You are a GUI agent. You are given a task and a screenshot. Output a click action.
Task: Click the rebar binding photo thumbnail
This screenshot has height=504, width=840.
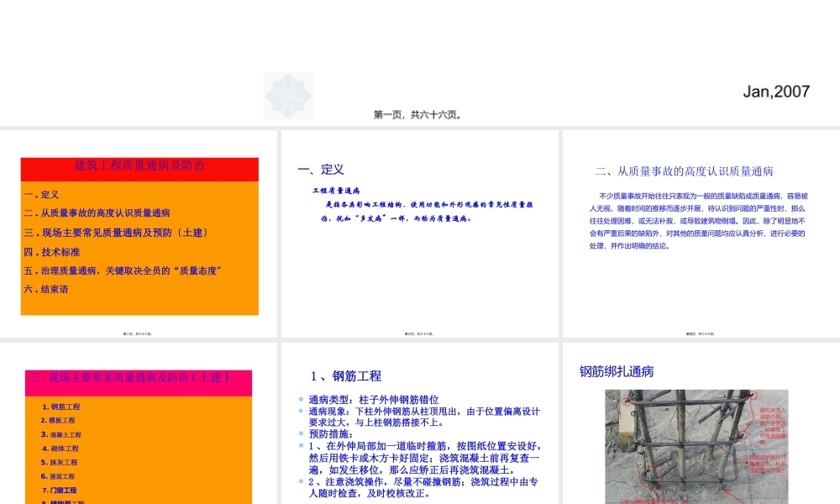click(x=696, y=445)
